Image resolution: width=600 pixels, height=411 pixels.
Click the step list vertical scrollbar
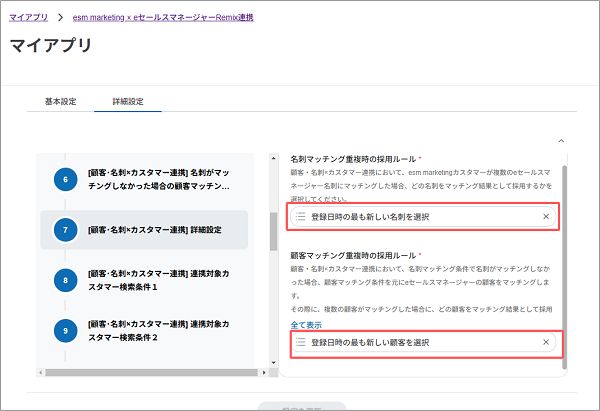(x=274, y=231)
